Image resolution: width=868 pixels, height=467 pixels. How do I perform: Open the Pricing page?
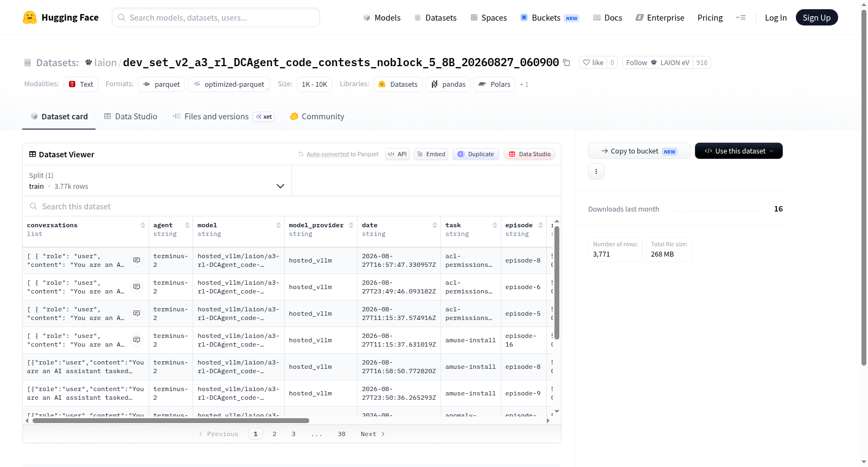pyautogui.click(x=710, y=17)
